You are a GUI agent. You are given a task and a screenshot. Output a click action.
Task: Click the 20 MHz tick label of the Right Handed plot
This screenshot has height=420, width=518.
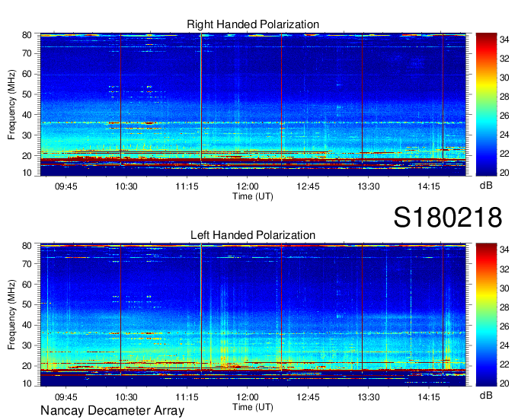pyautogui.click(x=27, y=156)
